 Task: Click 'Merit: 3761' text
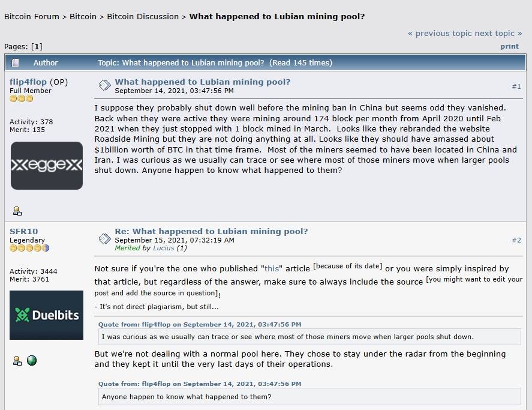(x=29, y=279)
